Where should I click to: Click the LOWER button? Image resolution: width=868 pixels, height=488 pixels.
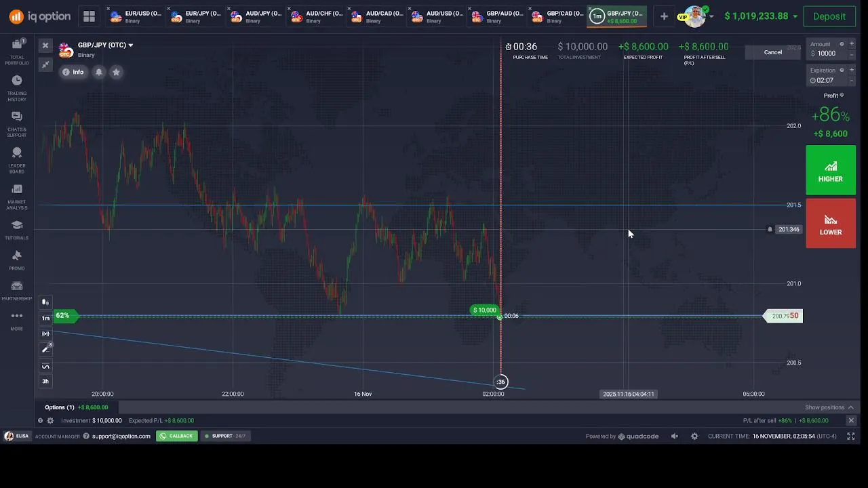click(x=831, y=224)
